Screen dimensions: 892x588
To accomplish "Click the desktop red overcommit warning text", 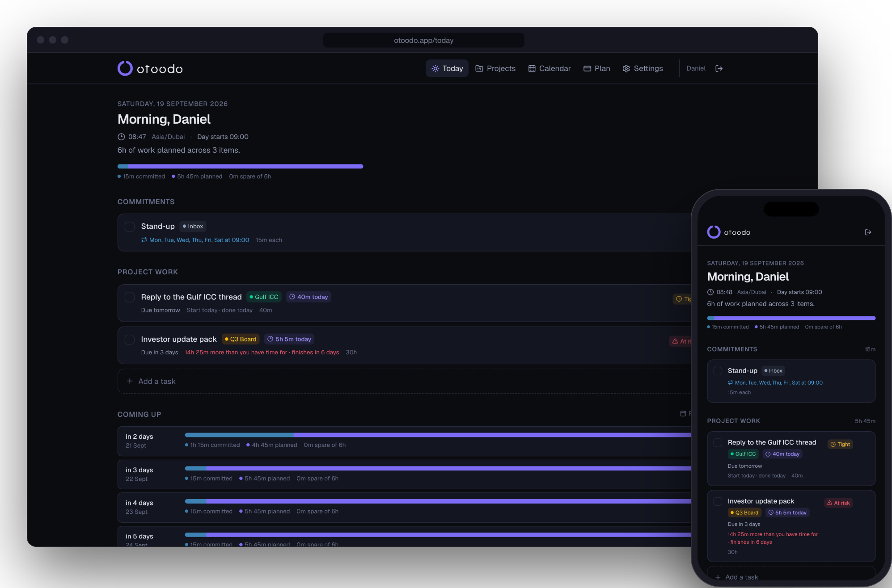I will [262, 353].
